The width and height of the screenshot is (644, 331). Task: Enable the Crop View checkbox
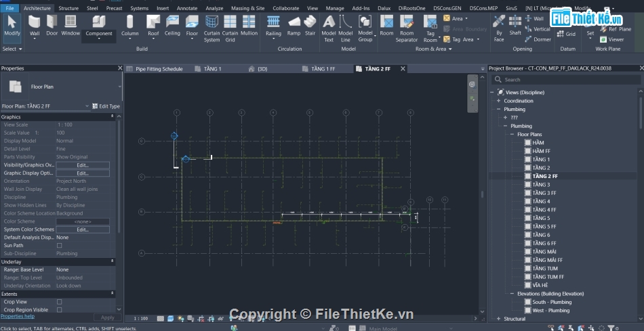click(x=59, y=302)
